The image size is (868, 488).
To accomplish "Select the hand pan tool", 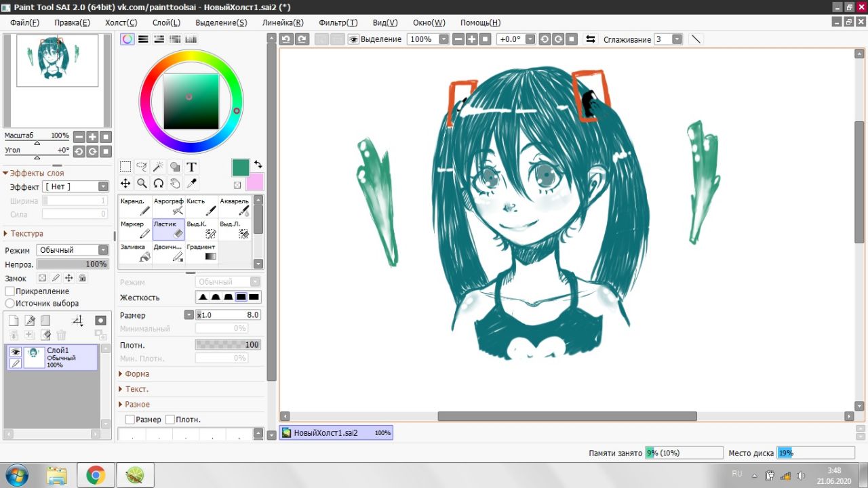I will (174, 183).
